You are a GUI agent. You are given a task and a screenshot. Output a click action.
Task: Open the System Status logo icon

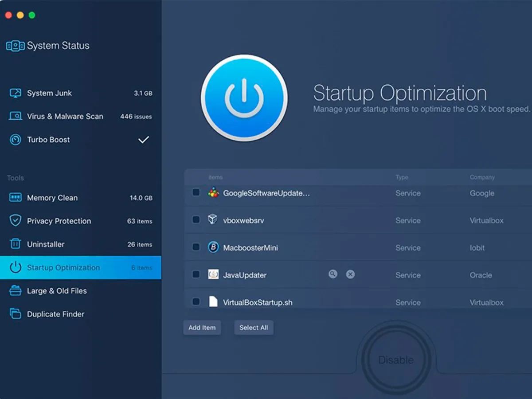point(15,46)
